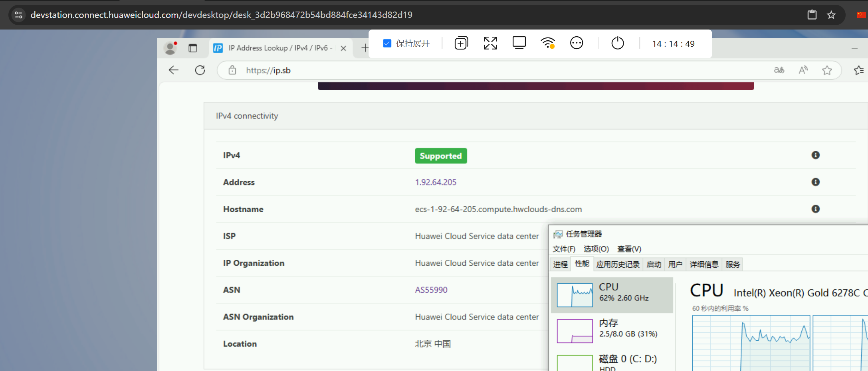
Task: Switch to the 进程 tab
Action: point(560,264)
